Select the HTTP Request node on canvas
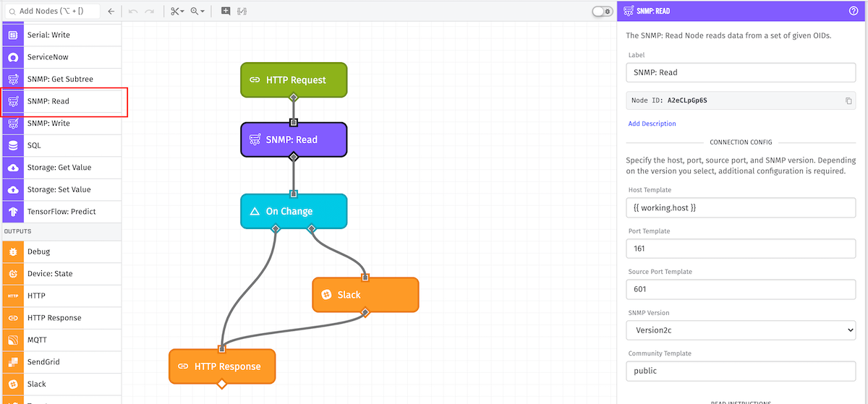Viewport: 868px width, 404px height. [294, 79]
